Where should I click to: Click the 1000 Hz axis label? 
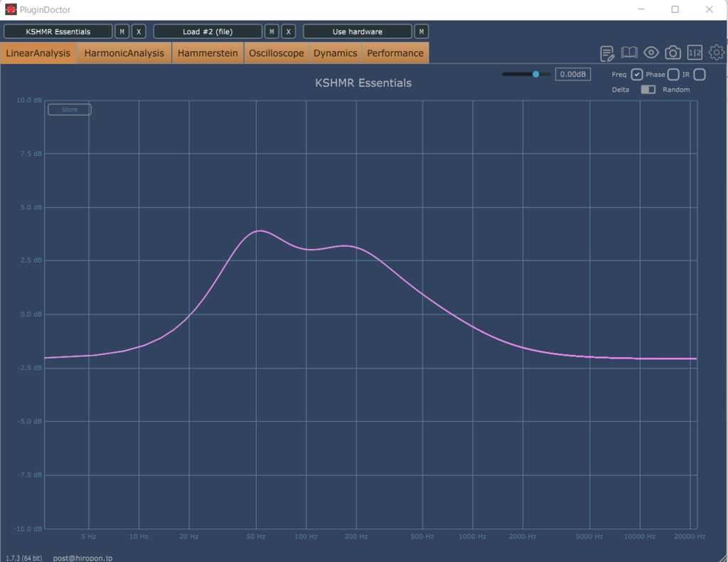(473, 536)
